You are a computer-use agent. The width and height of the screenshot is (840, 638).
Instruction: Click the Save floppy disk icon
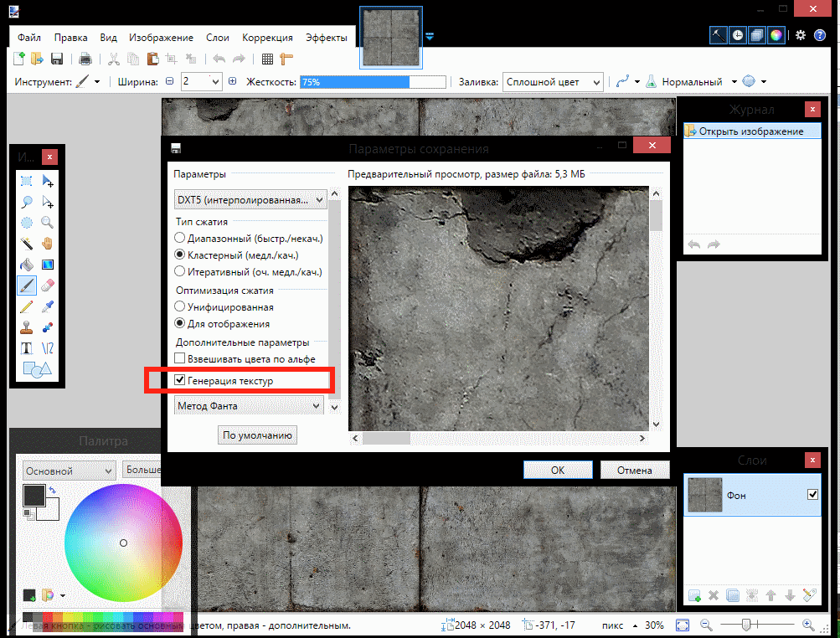point(57,59)
